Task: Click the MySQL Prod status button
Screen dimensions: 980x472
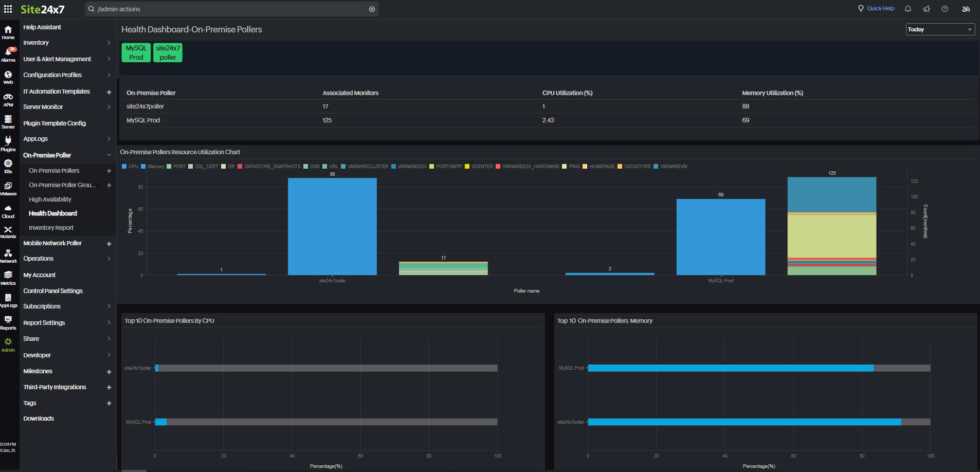Action: tap(136, 52)
